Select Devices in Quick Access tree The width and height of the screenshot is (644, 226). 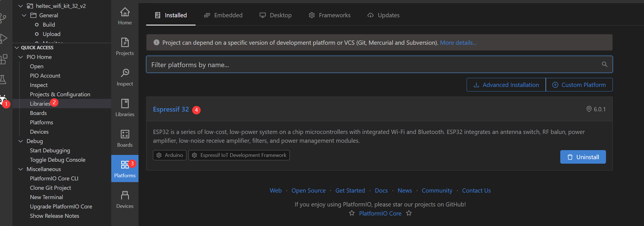tap(39, 132)
